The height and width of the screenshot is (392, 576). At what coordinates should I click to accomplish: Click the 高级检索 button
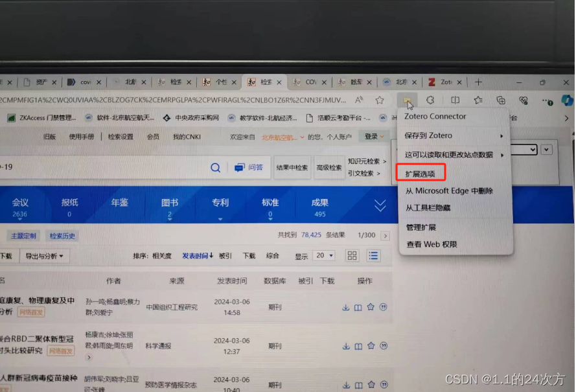(x=328, y=168)
